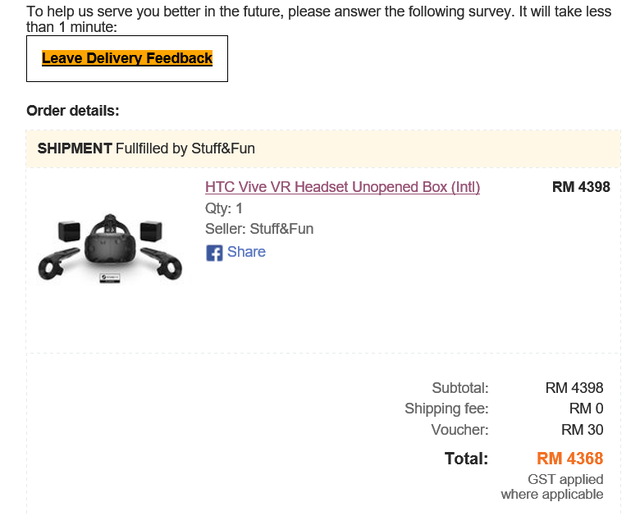Click the Order details heading
The image size is (640, 516).
[72, 110]
